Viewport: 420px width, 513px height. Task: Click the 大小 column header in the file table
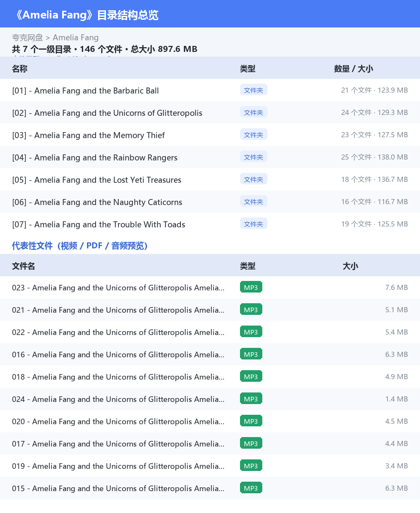[x=351, y=266]
